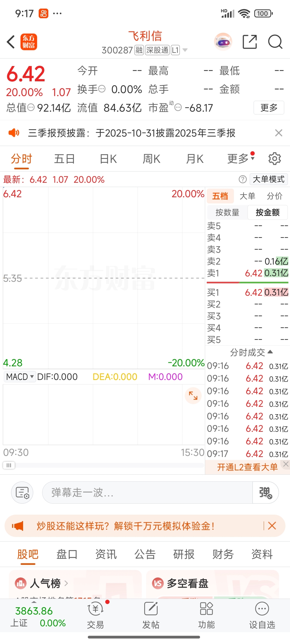290x644 pixels.
Task: Tap 开通L2查看大单 link
Action: [x=247, y=467]
